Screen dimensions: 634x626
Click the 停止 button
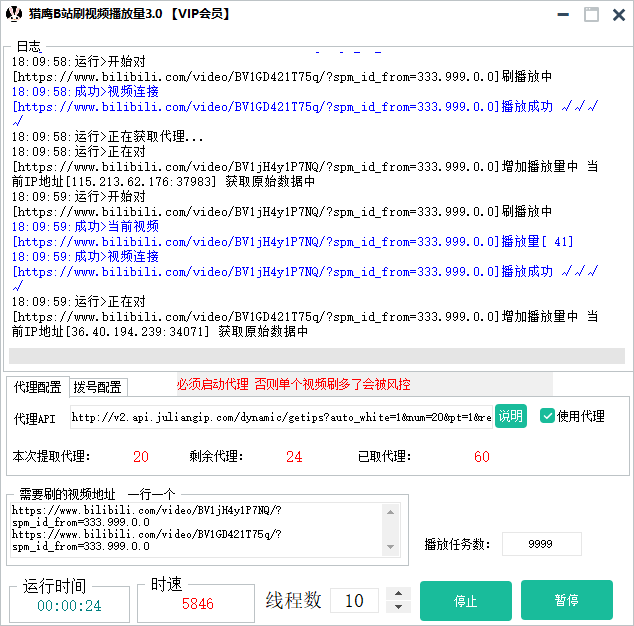click(x=466, y=601)
